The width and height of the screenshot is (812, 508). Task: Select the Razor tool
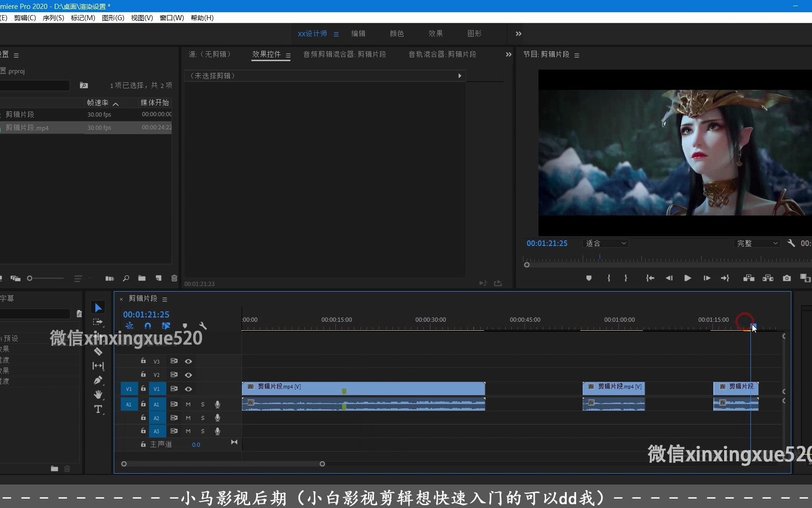point(98,351)
